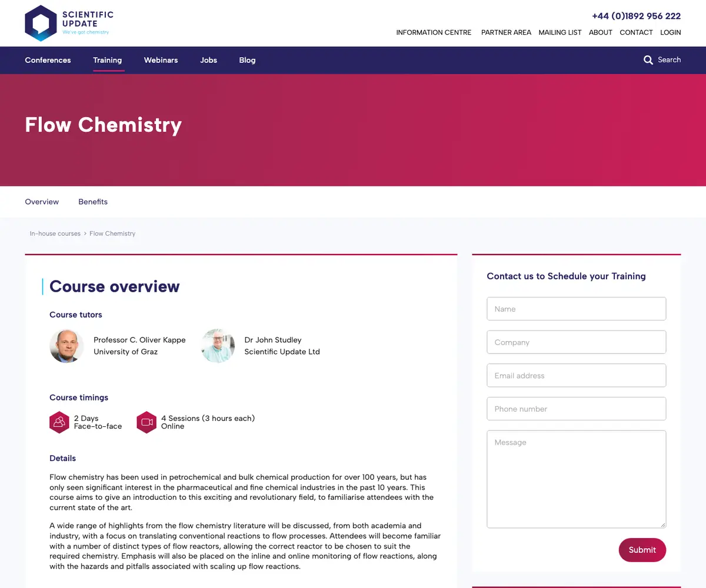The width and height of the screenshot is (706, 588).
Task: Submit the training contact form
Action: coord(642,550)
